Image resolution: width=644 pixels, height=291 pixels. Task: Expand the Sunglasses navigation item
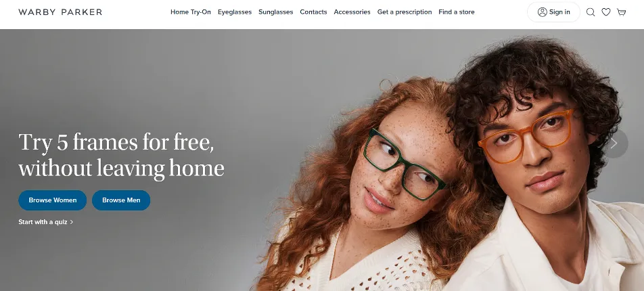(x=275, y=12)
